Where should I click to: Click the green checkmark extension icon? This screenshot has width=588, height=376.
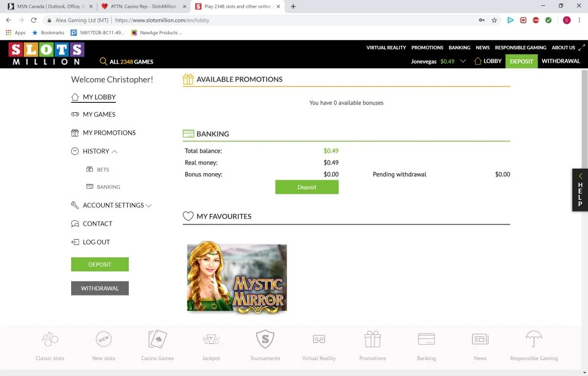point(548,20)
